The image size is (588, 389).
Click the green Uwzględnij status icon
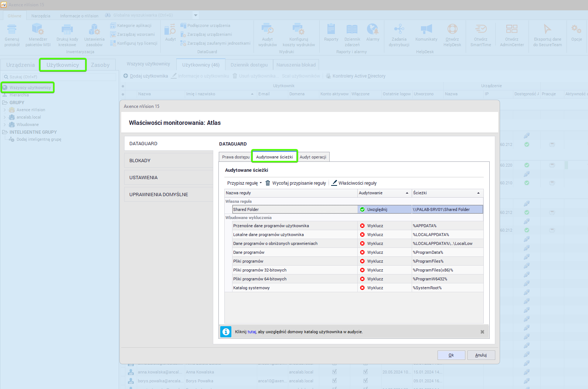pos(362,209)
